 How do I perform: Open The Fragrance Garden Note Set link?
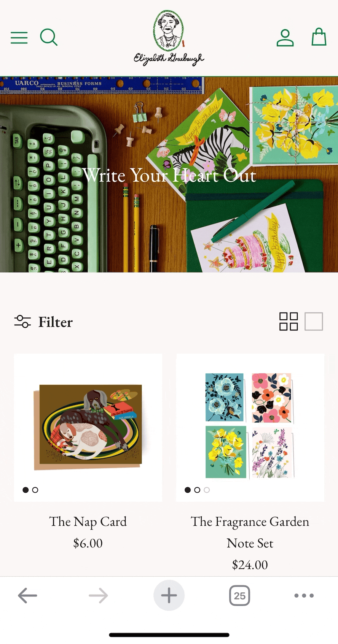(x=250, y=532)
